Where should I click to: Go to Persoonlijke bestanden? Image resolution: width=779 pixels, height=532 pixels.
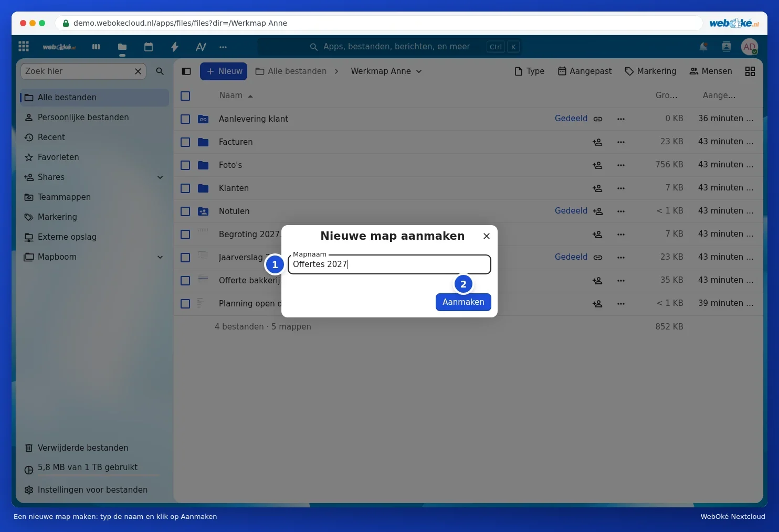coord(94,118)
